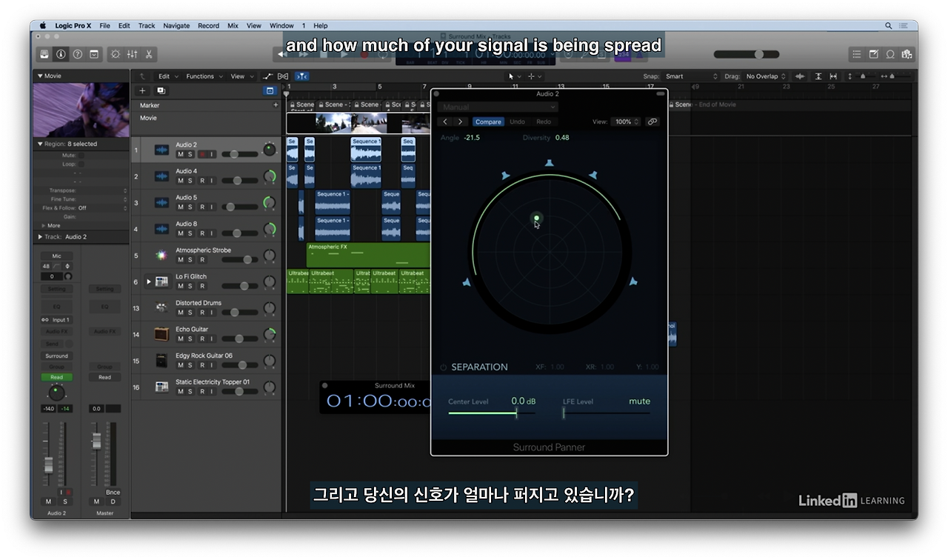Screen dimensions: 948x560
Task: Expand the Track Audio 2 section
Action: click(40, 236)
